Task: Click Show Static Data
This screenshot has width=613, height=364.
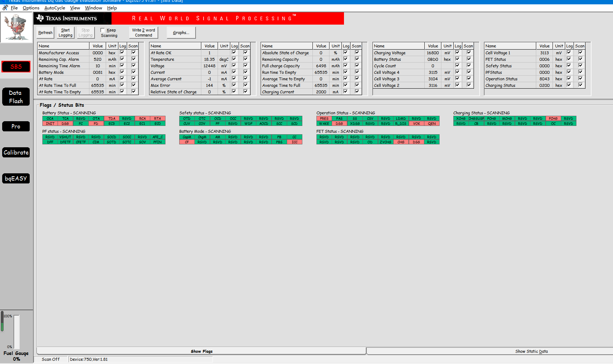Action: tap(532, 351)
